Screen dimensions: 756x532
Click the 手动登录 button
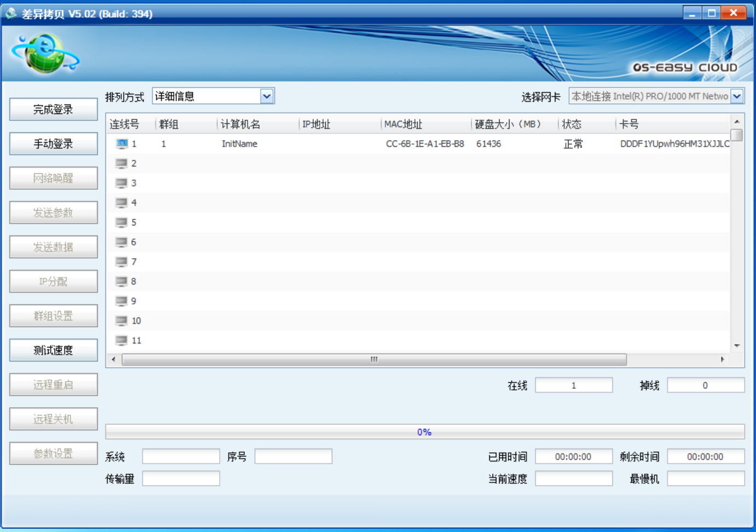point(53,144)
